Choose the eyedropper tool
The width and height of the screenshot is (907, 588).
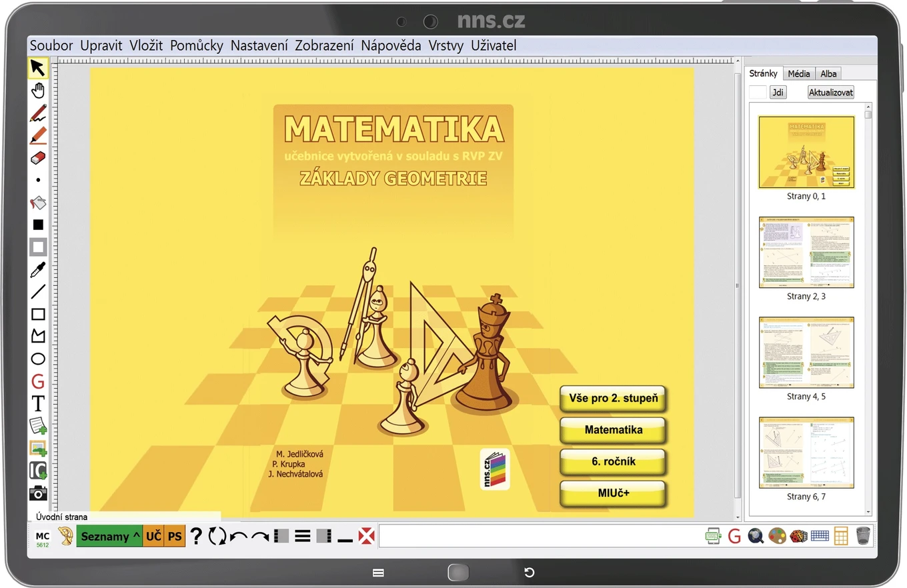pos(38,269)
